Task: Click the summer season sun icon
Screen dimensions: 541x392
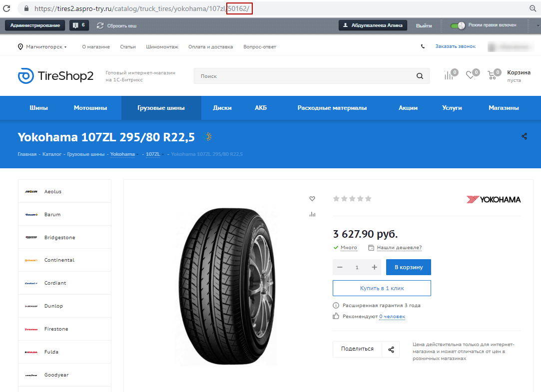Action: pyautogui.click(x=208, y=137)
